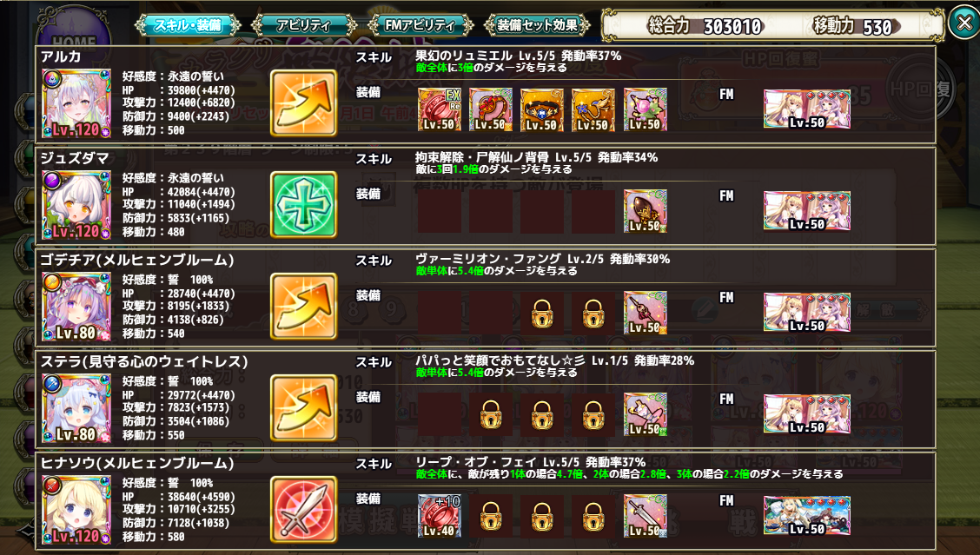980x555 pixels.
Task: Click ジュズダマ's green cross skill icon
Action: 304,205
